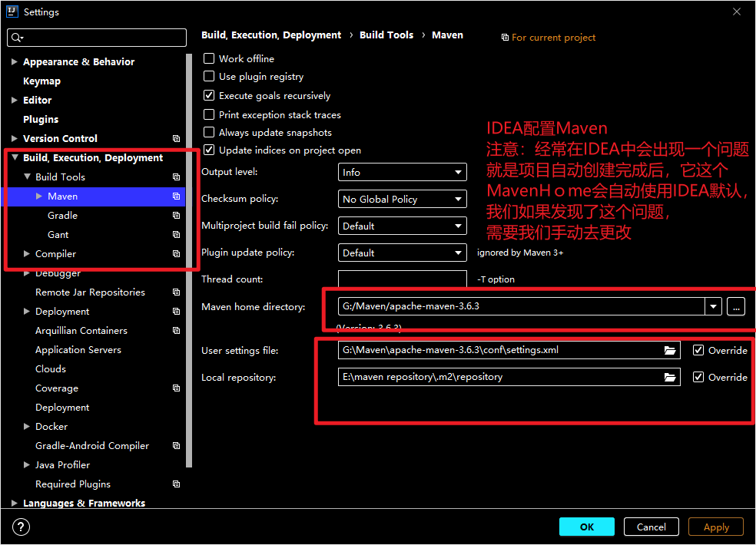
Task: Open Application Servers settings
Action: (x=78, y=350)
